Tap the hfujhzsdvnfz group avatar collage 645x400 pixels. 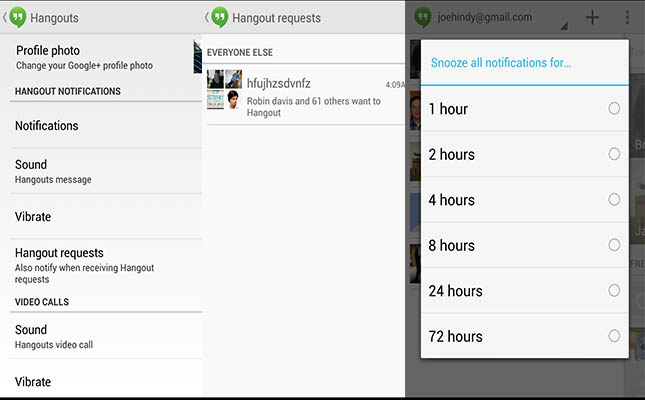point(224,89)
